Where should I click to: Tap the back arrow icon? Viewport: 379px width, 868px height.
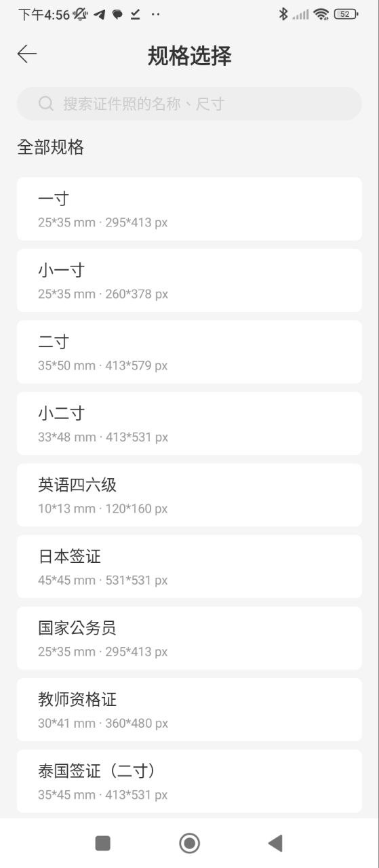pos(27,54)
